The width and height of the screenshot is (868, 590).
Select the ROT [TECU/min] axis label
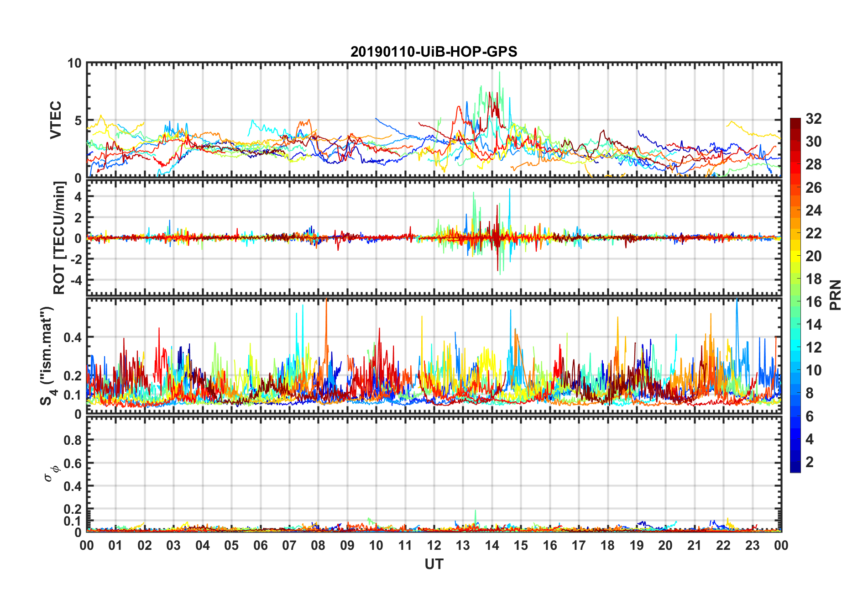tap(59, 238)
